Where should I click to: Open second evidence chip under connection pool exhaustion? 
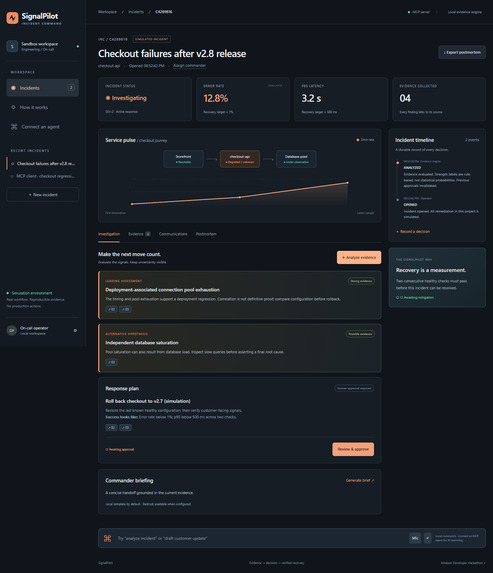click(125, 310)
